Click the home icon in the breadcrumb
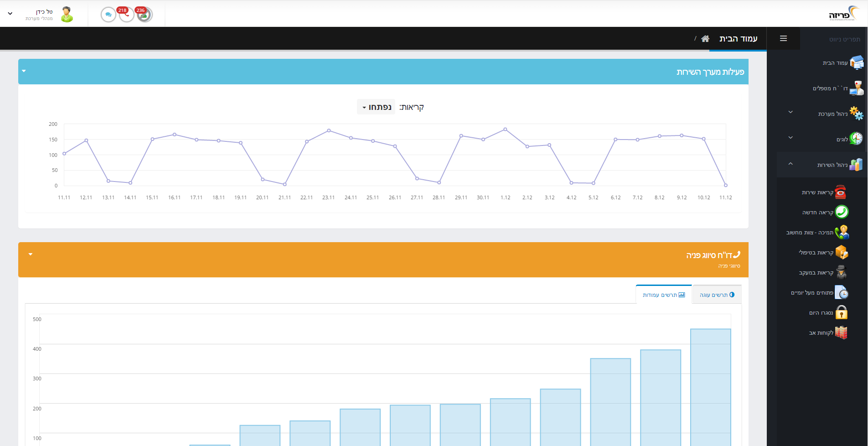Image resolution: width=868 pixels, height=446 pixels. click(705, 39)
